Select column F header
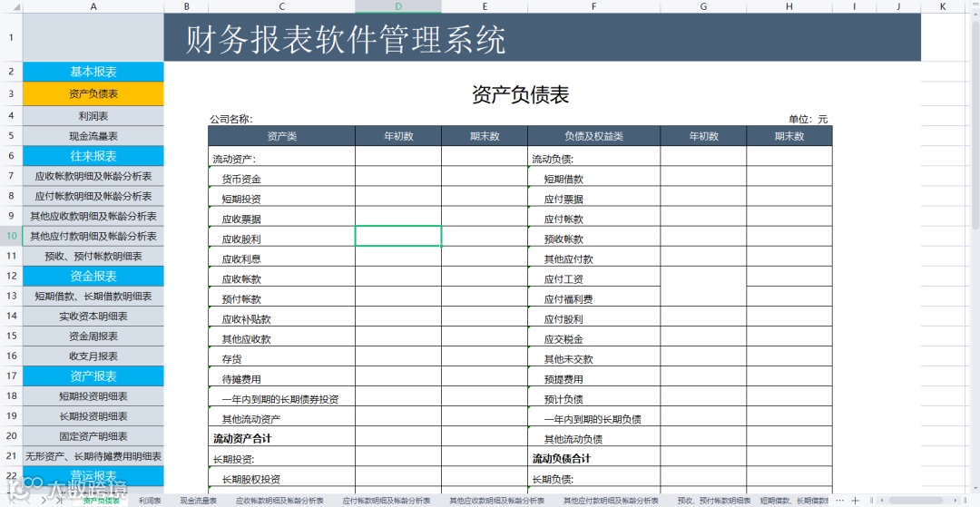 [x=593, y=6]
